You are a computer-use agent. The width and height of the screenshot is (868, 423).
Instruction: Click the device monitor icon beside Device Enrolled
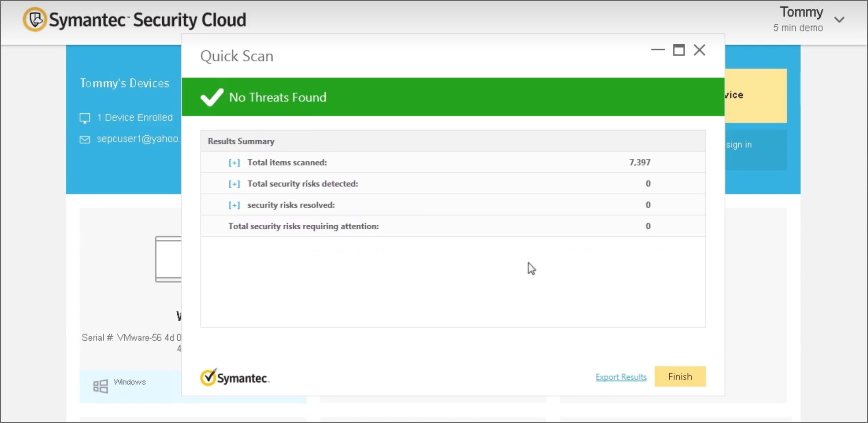[x=85, y=118]
